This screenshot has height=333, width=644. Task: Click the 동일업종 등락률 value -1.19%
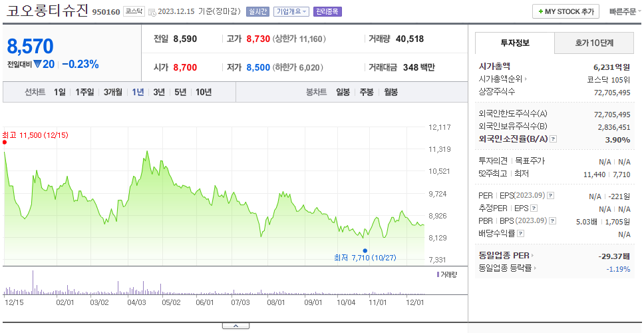pyautogui.click(x=618, y=269)
